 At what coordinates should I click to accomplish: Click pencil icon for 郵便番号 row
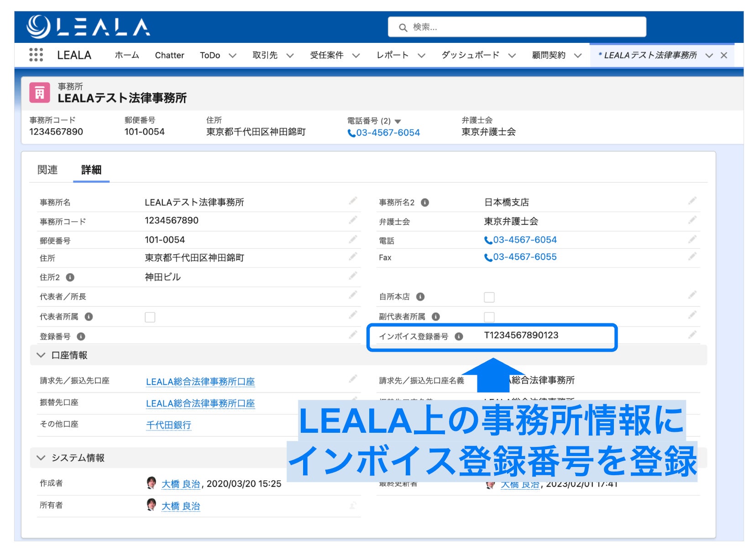(x=353, y=239)
